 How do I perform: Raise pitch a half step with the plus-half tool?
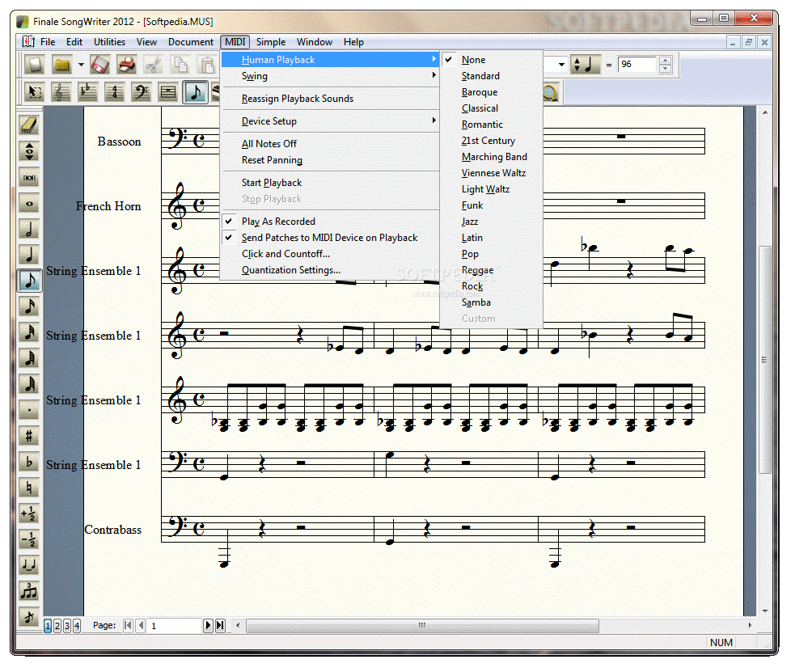coord(29,514)
